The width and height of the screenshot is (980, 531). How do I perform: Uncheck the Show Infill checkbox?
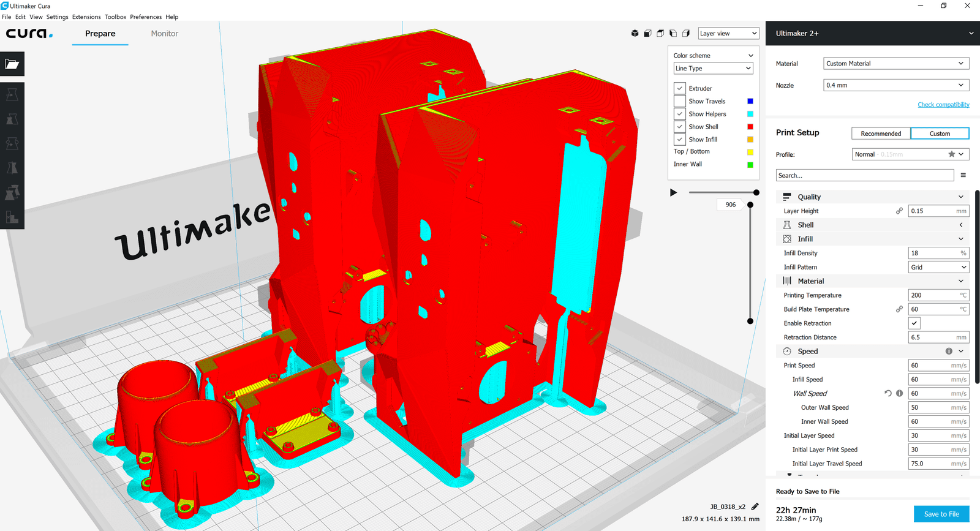(x=679, y=140)
